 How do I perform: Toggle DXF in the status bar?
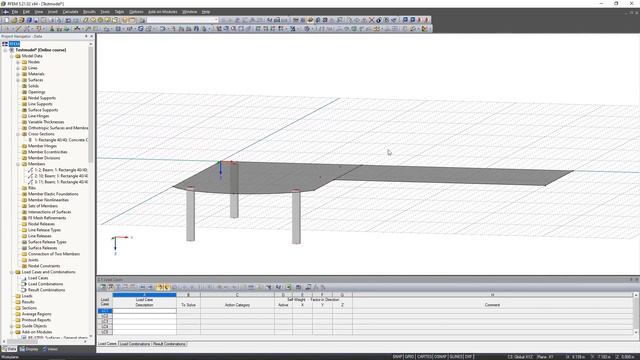(469, 357)
